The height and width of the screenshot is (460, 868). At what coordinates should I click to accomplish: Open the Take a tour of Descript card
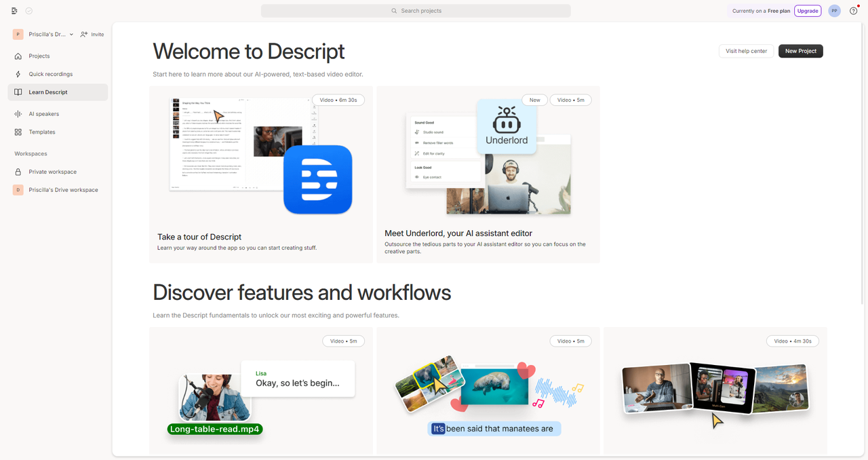(x=261, y=174)
